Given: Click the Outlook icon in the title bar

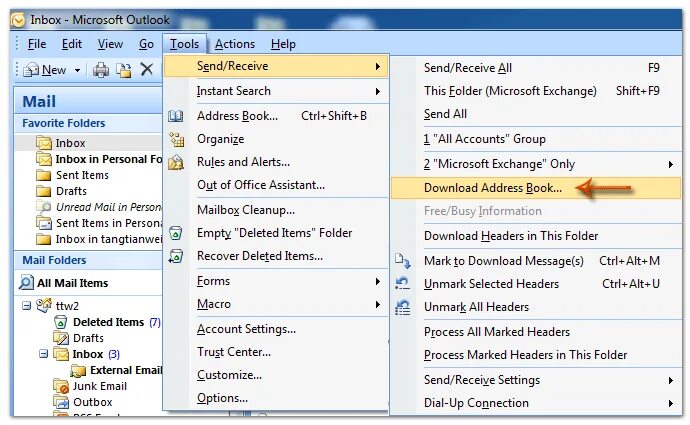Looking at the screenshot, I should pos(18,20).
